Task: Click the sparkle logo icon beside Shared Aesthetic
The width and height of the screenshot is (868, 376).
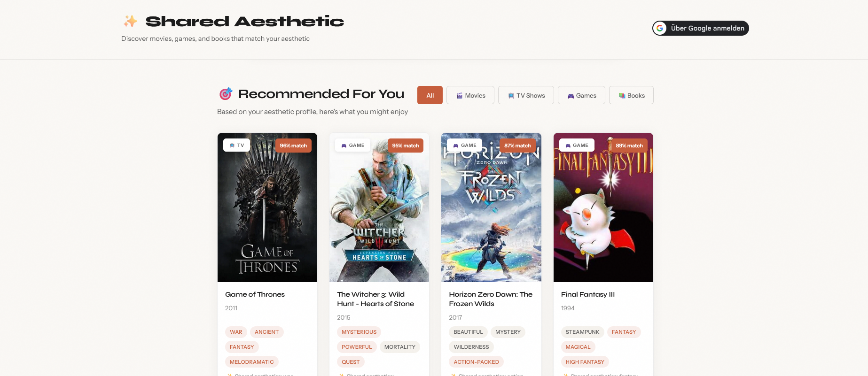Action: pos(130,21)
